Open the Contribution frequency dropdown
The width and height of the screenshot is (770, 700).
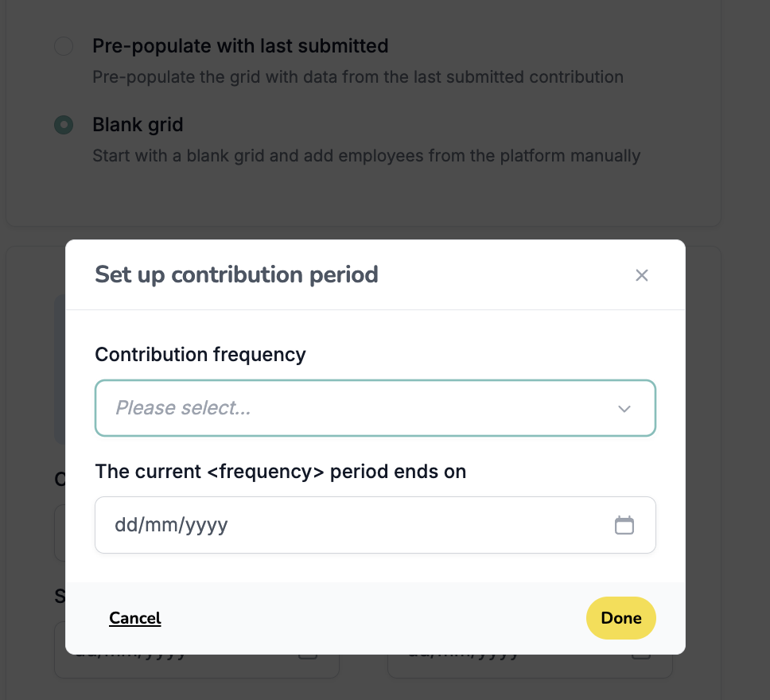[375, 408]
